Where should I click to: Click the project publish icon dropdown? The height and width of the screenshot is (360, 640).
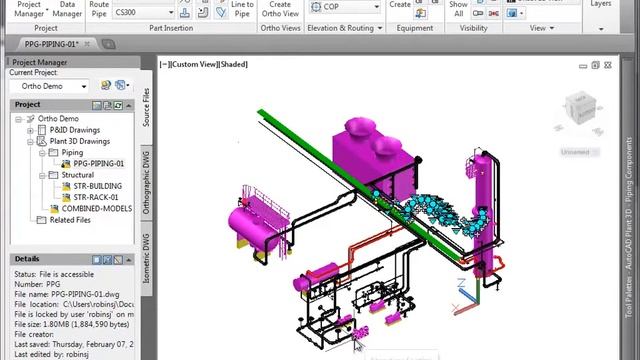(x=122, y=85)
